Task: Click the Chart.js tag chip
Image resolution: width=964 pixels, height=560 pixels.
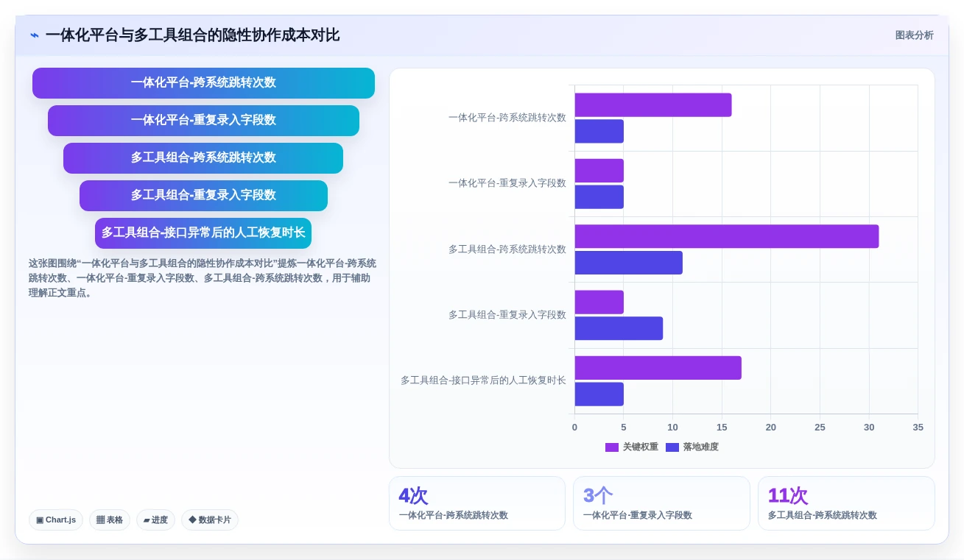Action: 56,520
